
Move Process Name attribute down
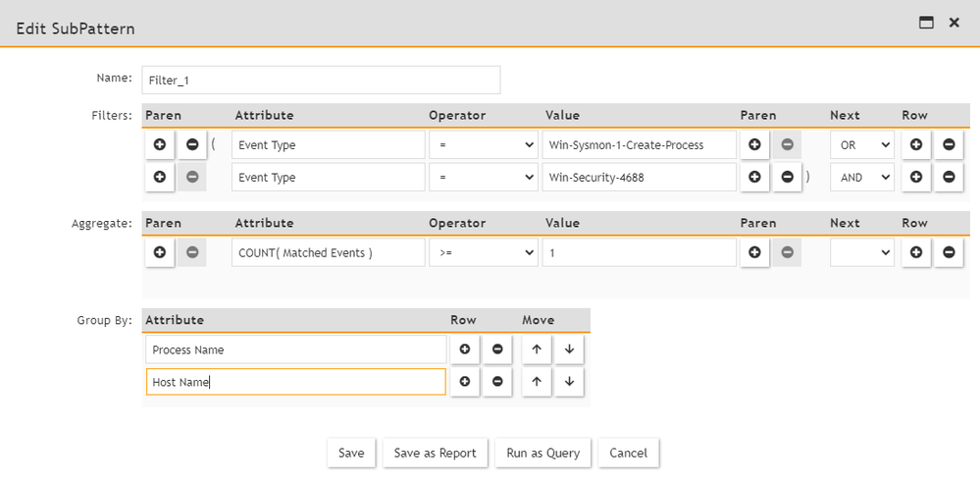pyautogui.click(x=569, y=350)
